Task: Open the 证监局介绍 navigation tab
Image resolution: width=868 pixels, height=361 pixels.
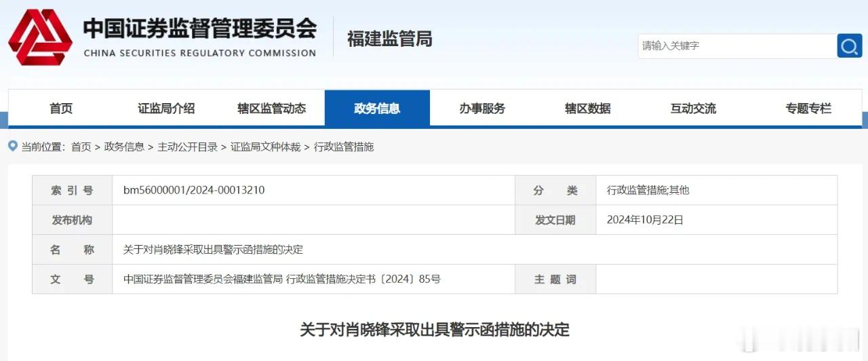Action: tap(166, 109)
